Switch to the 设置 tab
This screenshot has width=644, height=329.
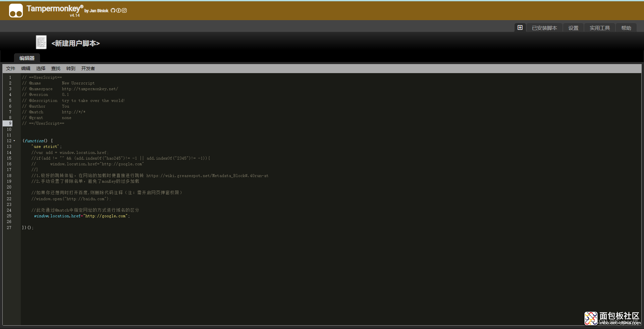(573, 28)
